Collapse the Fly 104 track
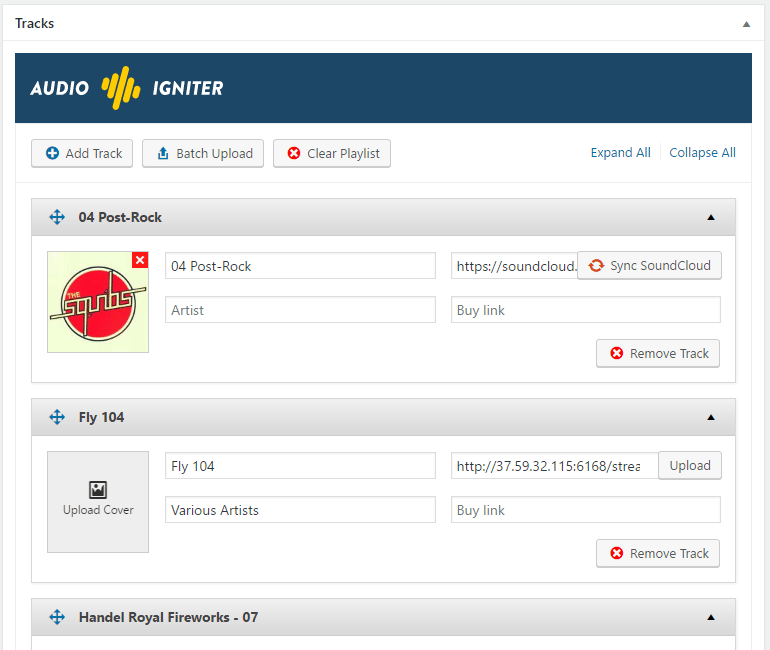 pos(711,417)
